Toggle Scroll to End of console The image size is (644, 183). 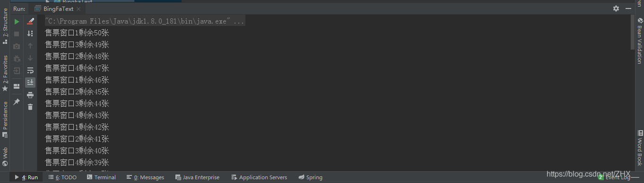click(30, 83)
